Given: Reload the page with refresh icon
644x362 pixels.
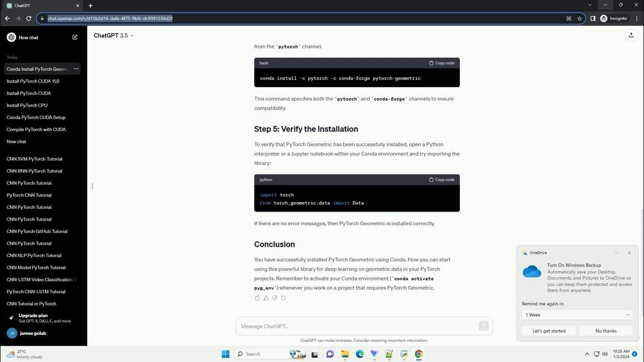Looking at the screenshot, I should click(x=29, y=18).
